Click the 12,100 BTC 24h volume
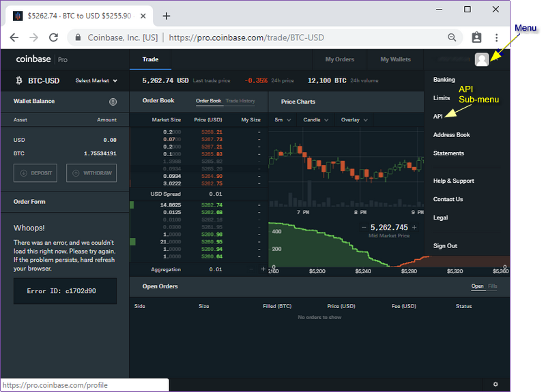The height and width of the screenshot is (392, 546). pyautogui.click(x=327, y=80)
